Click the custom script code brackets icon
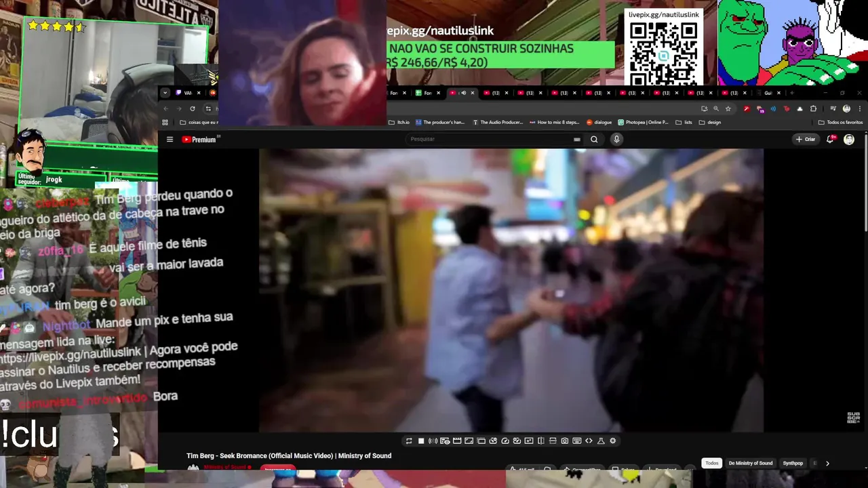The image size is (868, 488). click(x=589, y=441)
